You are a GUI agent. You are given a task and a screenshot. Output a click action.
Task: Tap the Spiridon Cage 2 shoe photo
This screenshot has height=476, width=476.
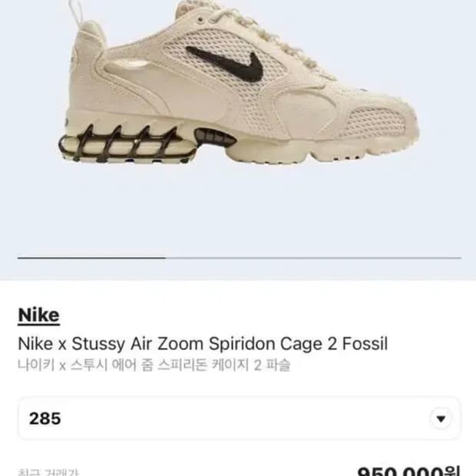[x=238, y=82]
